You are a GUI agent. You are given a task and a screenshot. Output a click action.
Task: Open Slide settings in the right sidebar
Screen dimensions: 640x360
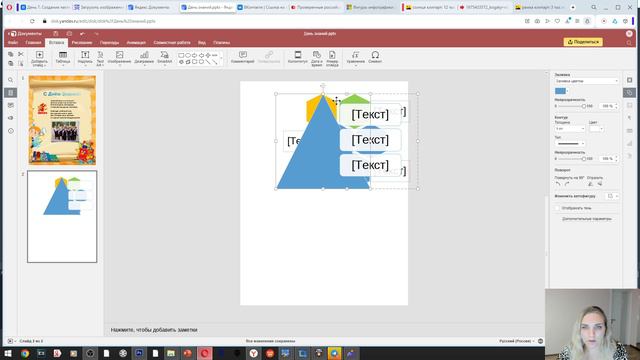629,80
